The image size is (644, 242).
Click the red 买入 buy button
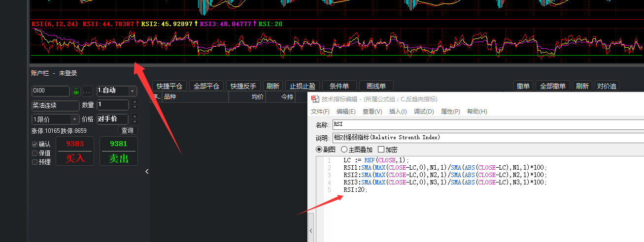pos(75,151)
